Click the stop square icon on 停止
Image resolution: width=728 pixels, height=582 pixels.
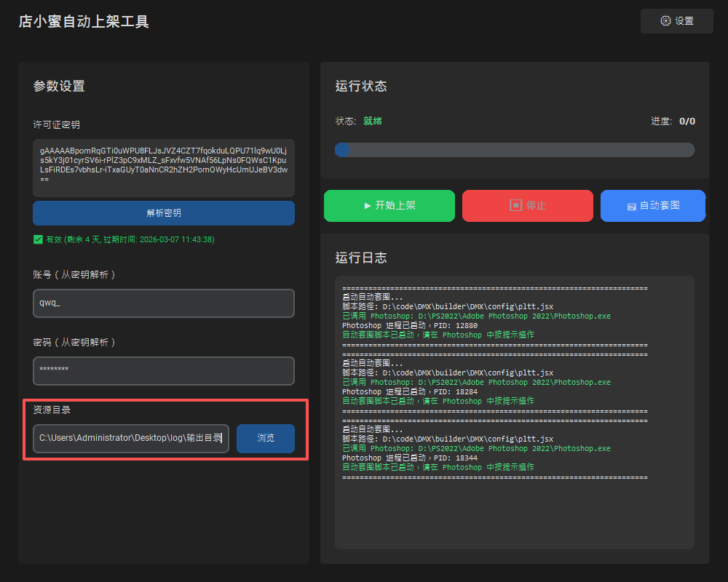click(x=515, y=206)
